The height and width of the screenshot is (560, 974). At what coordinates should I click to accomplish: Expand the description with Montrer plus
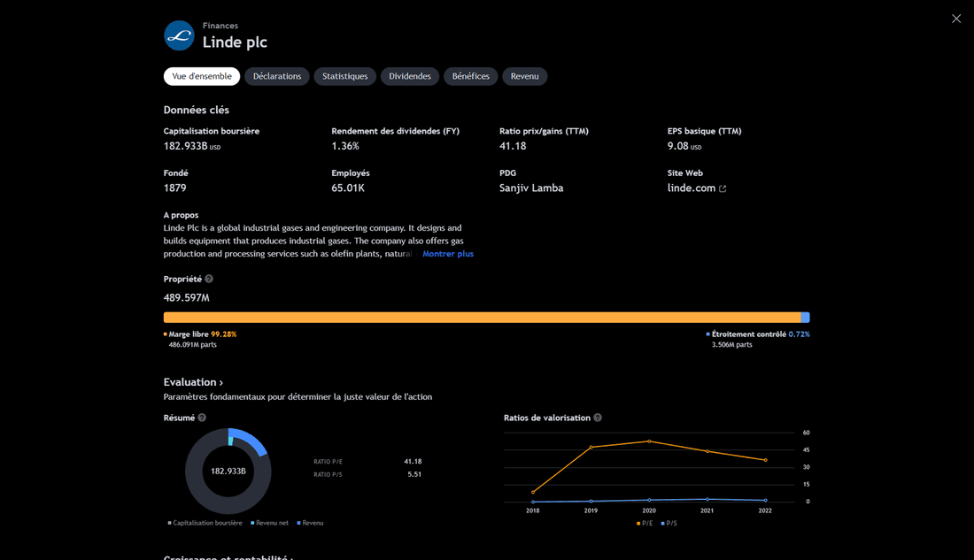tap(448, 254)
